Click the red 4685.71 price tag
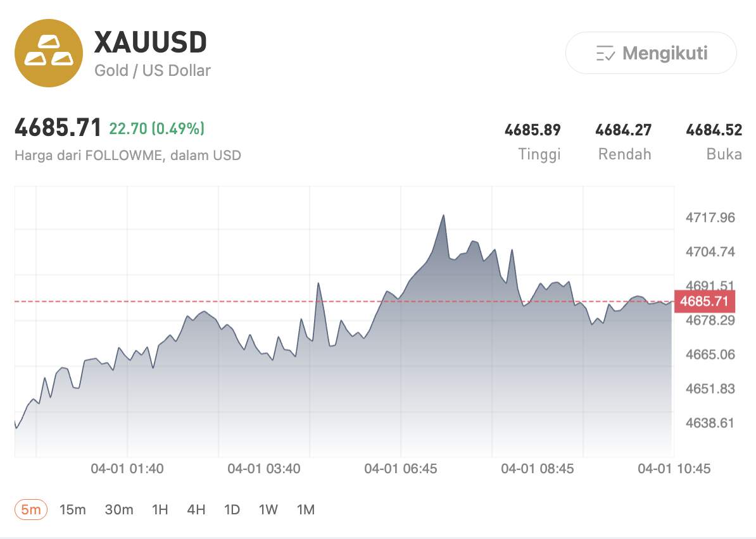Viewport: 756px width, 539px height. tap(705, 302)
